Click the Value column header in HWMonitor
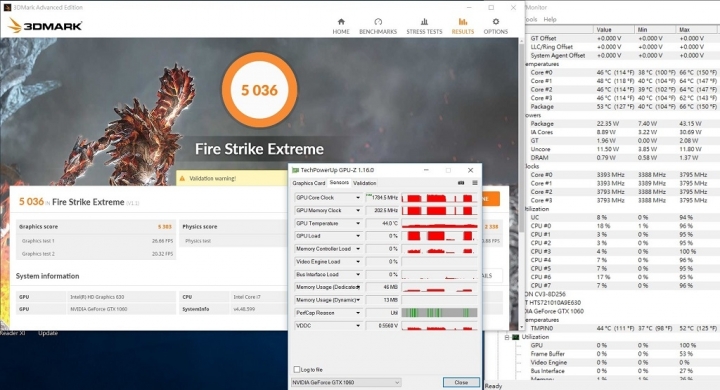The image size is (720, 390). pyautogui.click(x=613, y=29)
